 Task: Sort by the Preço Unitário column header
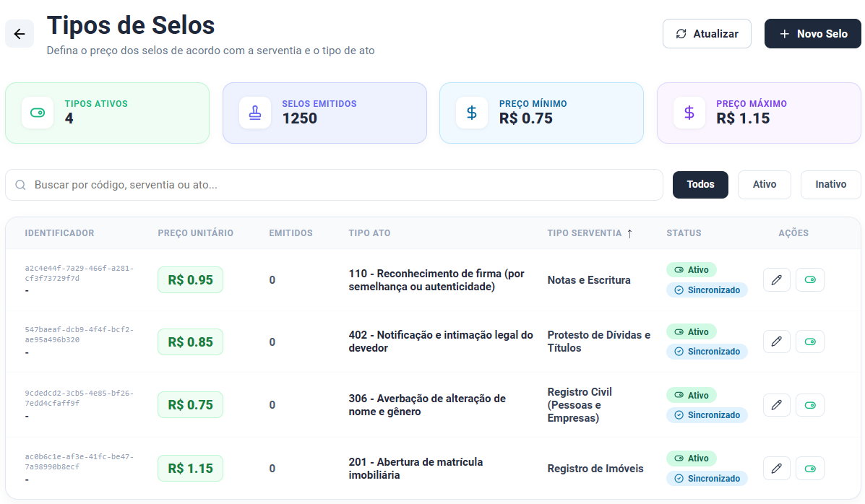(195, 233)
